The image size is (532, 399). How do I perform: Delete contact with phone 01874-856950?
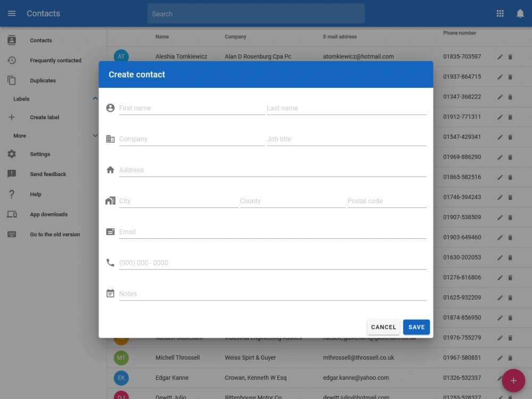tap(510, 318)
